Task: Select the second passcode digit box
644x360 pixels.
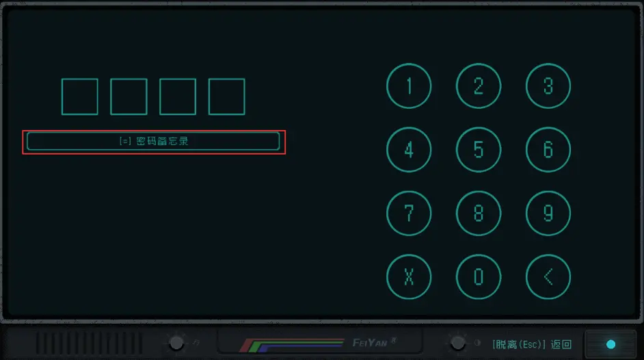Action: [129, 97]
